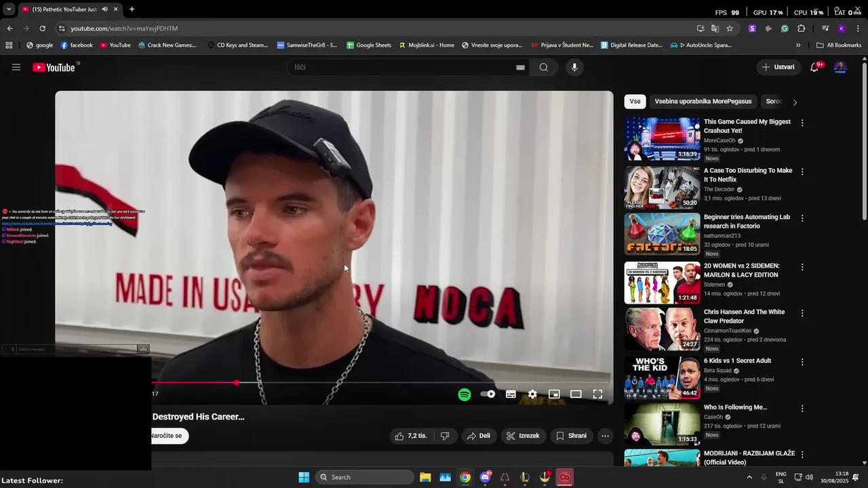
Task: Go back in browser history
Action: pos(9,28)
